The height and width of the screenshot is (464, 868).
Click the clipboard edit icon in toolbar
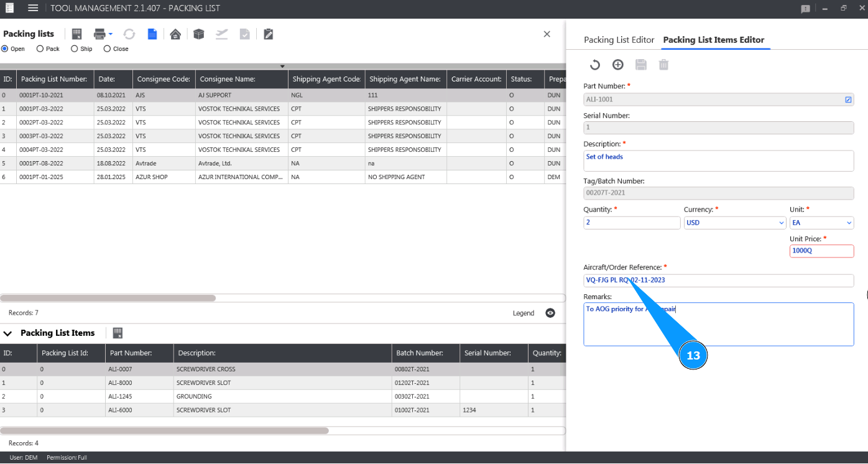268,34
